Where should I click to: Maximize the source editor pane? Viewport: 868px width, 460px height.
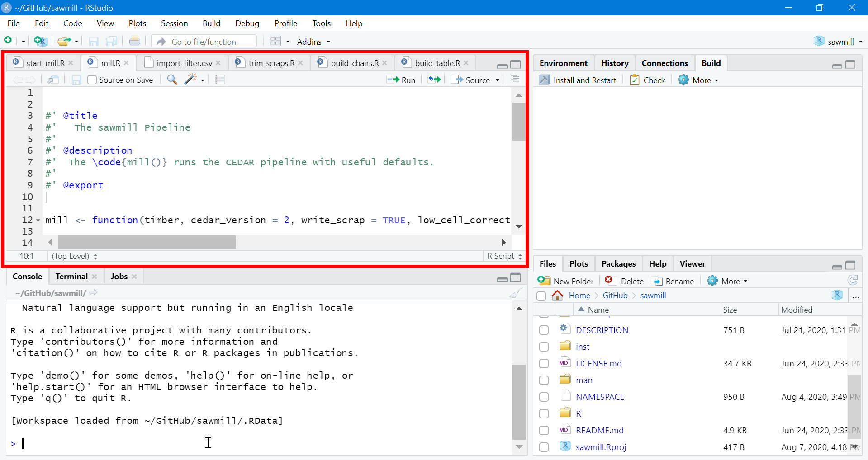(516, 64)
